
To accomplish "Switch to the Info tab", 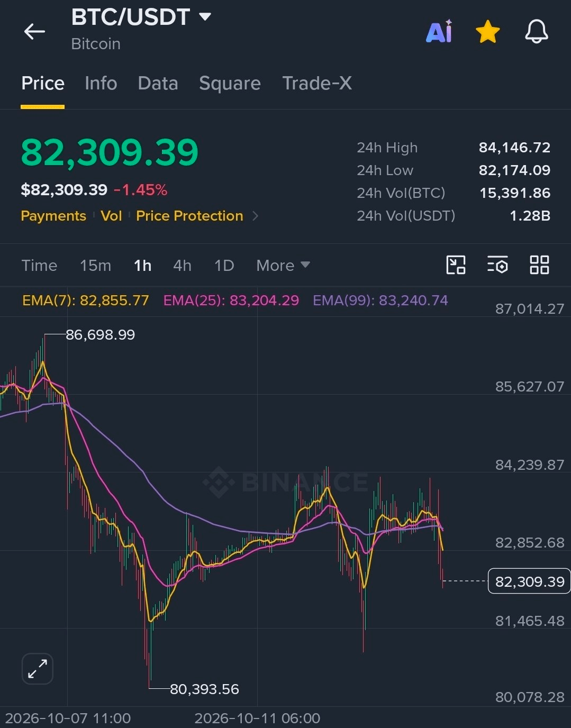I will pos(101,83).
